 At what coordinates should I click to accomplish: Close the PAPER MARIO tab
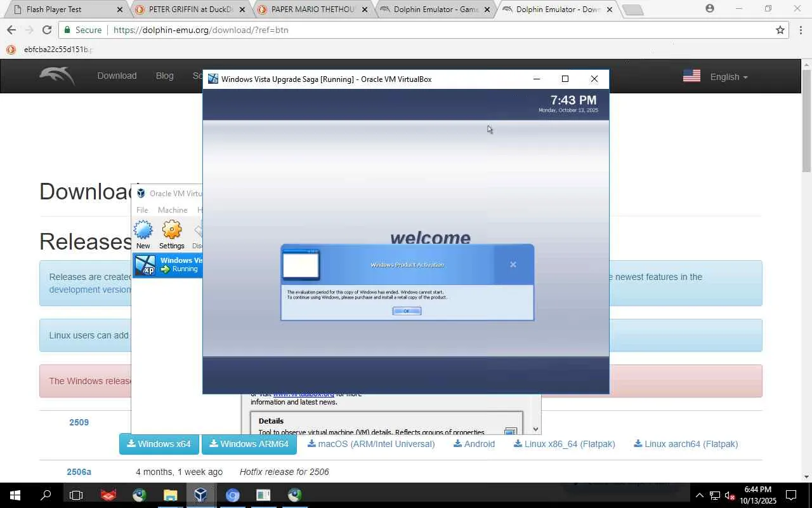coord(364,10)
